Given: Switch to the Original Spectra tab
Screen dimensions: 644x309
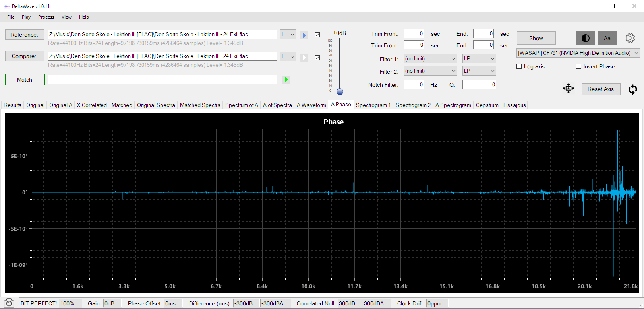Looking at the screenshot, I should coord(156,105).
